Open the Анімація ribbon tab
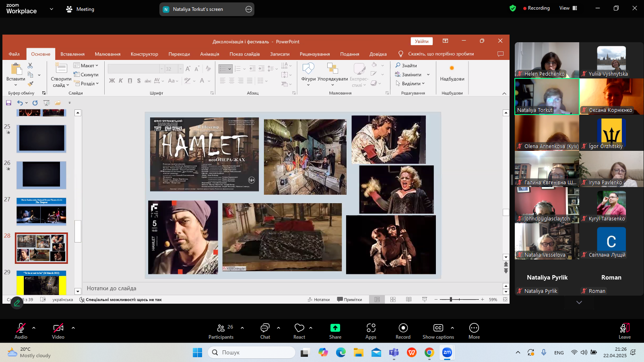This screenshot has width=644, height=362. [209, 54]
